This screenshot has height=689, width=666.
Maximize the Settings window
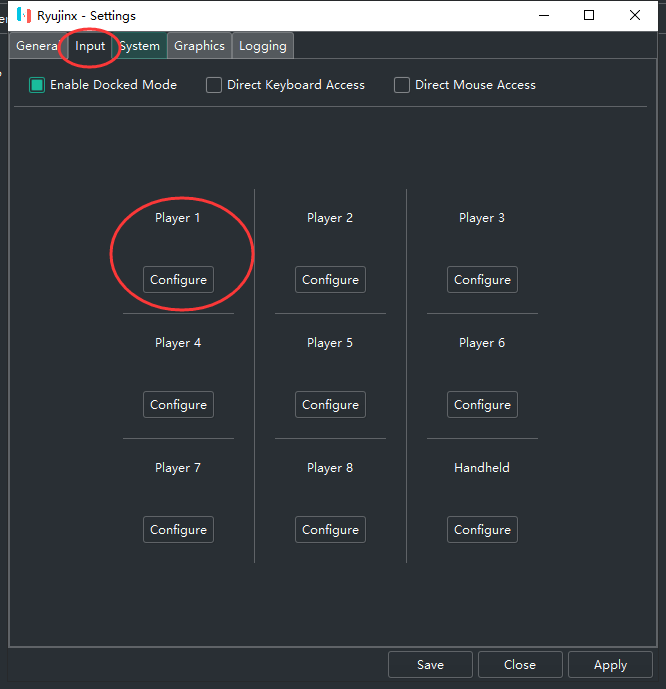click(x=589, y=16)
